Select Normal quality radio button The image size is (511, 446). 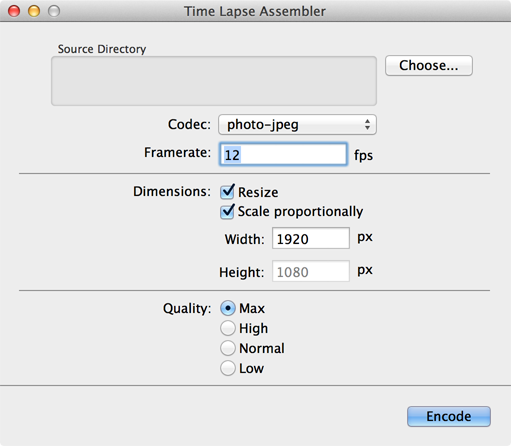[228, 348]
